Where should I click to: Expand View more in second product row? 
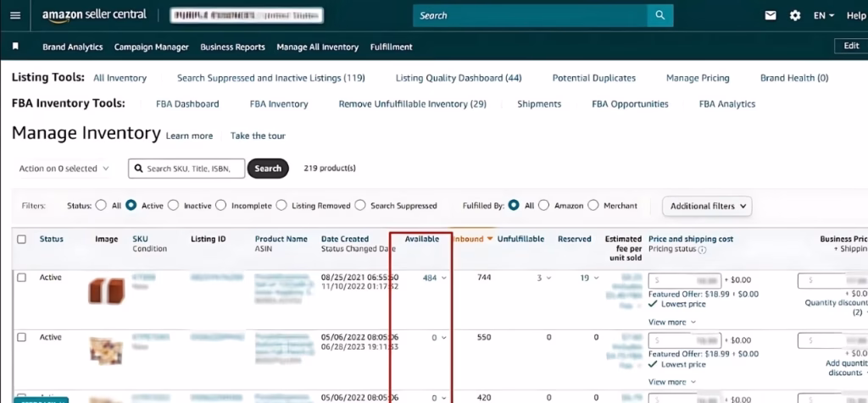672,382
